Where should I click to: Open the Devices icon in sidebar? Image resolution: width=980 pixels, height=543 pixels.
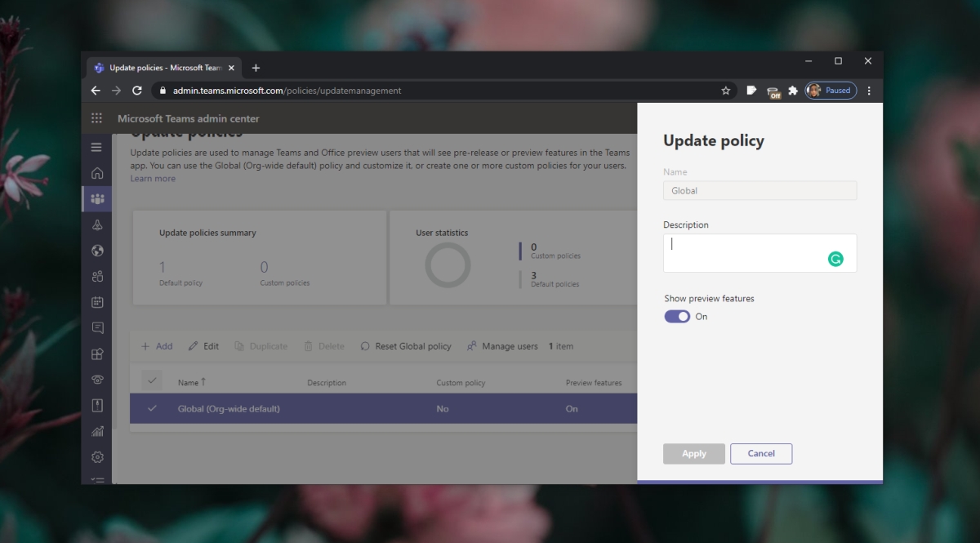pos(97,225)
